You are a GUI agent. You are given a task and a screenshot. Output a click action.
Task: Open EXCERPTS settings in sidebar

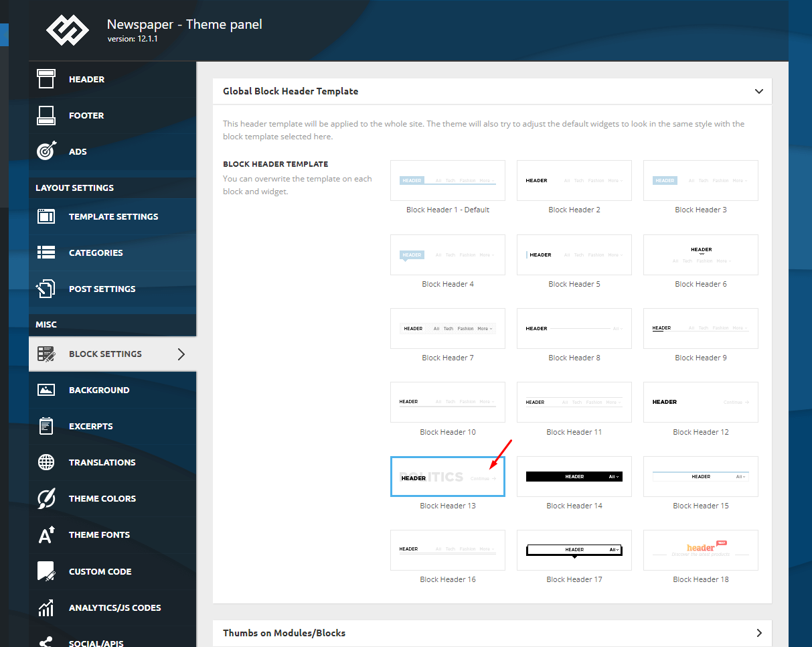coord(112,426)
